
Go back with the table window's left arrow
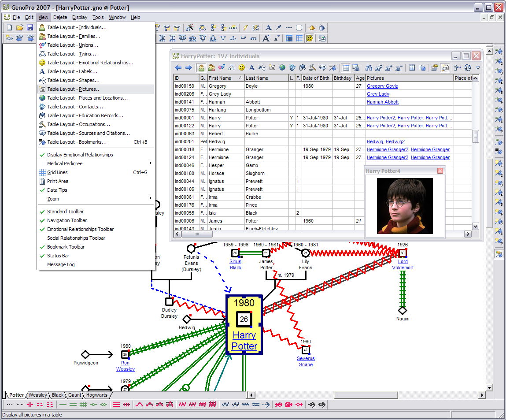point(178,67)
